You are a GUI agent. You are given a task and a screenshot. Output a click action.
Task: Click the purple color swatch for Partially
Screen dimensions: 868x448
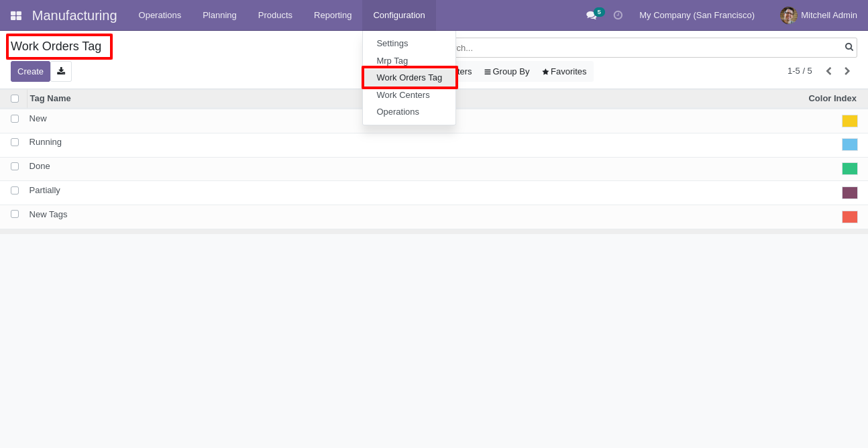pyautogui.click(x=850, y=192)
